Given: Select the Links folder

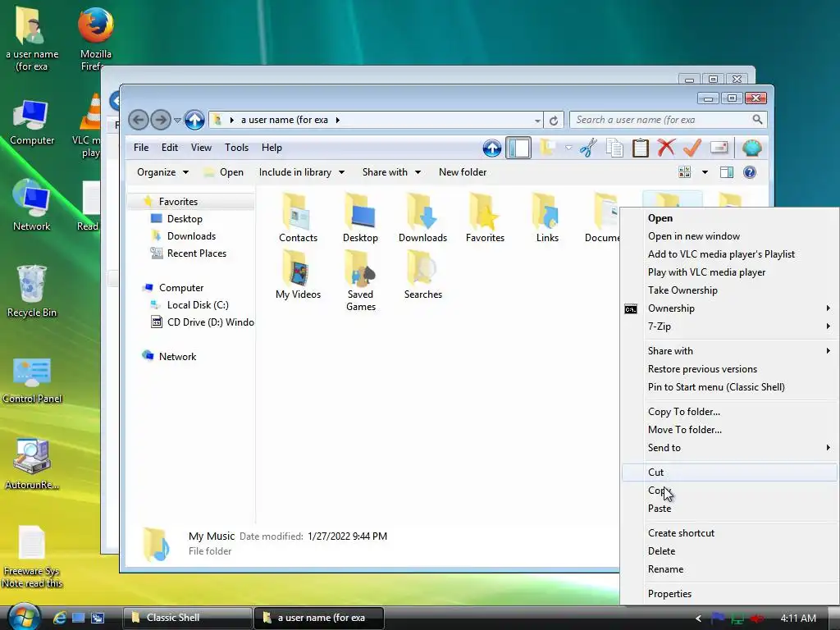Looking at the screenshot, I should coord(547,218).
